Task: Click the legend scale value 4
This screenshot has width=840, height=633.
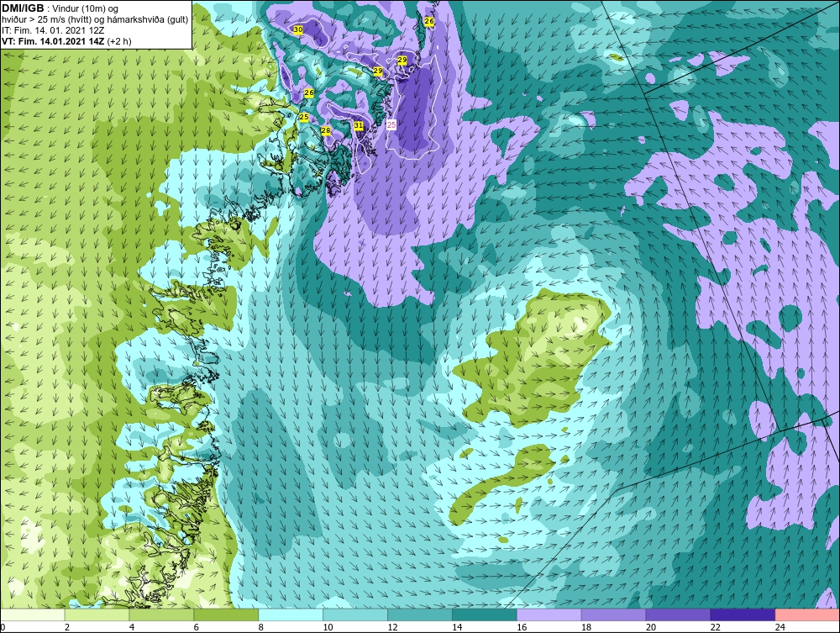Action: point(132,627)
